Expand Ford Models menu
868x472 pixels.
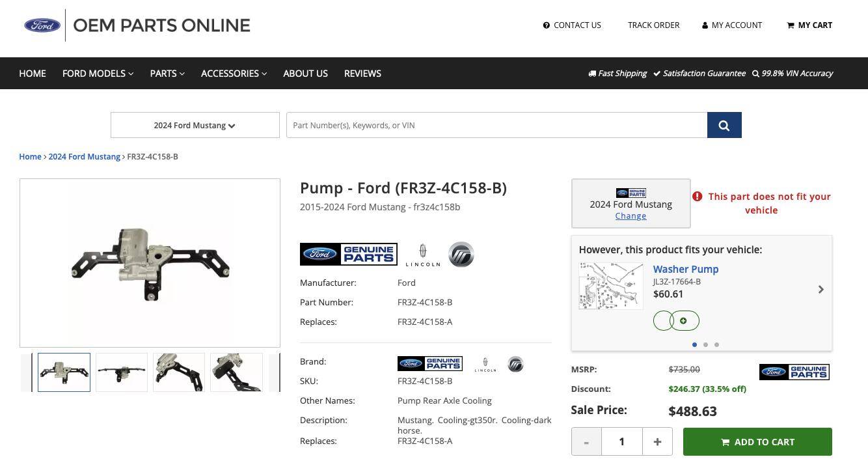tap(98, 74)
